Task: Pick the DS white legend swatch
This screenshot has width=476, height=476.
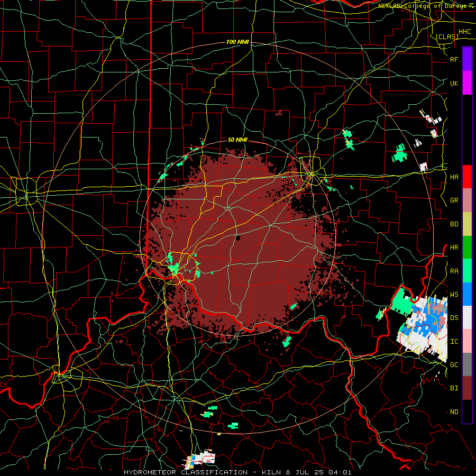Action: [467, 317]
